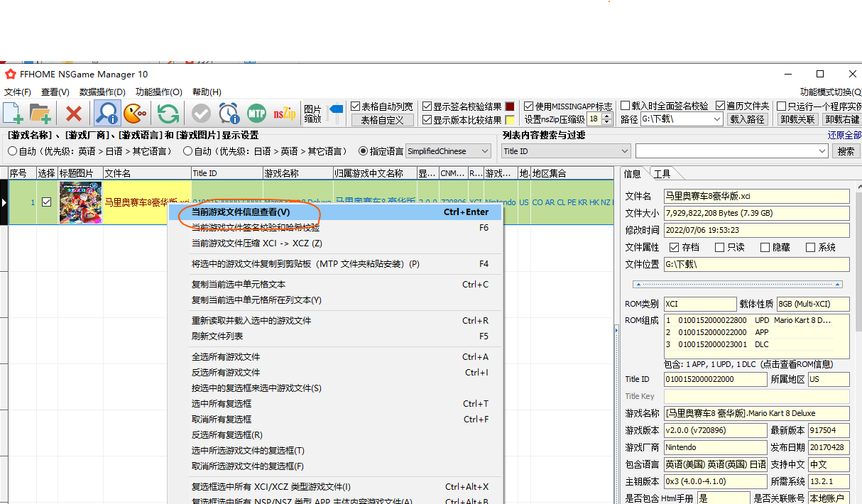Click the nsZip compression level stepper
The width and height of the screenshot is (862, 504).
(x=606, y=119)
